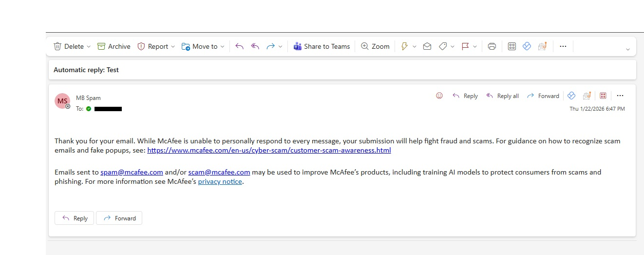The height and width of the screenshot is (255, 644).
Task: Share to Teams from the toolbar
Action: pyautogui.click(x=322, y=46)
